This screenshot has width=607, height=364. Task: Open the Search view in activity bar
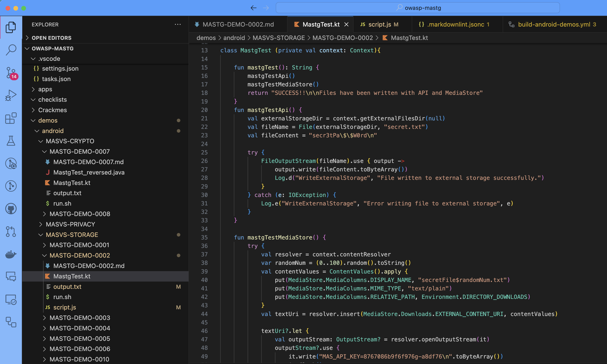tap(11, 50)
